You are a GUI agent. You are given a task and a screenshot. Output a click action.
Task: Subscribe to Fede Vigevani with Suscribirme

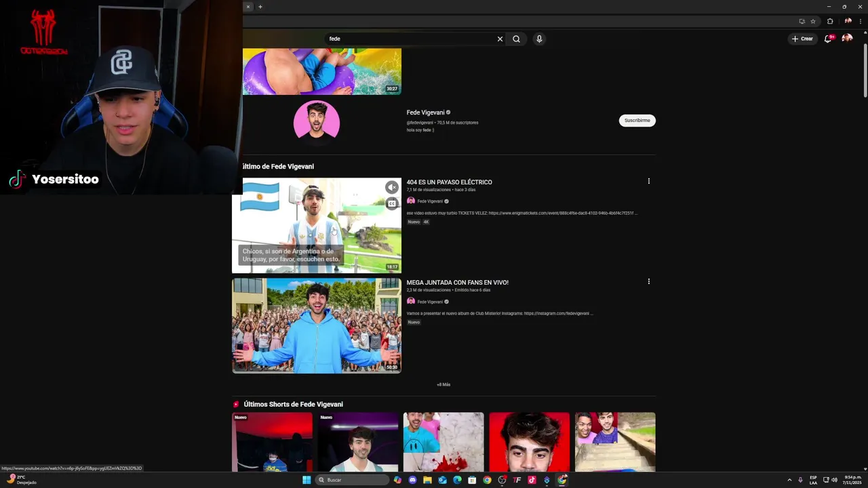pos(637,120)
